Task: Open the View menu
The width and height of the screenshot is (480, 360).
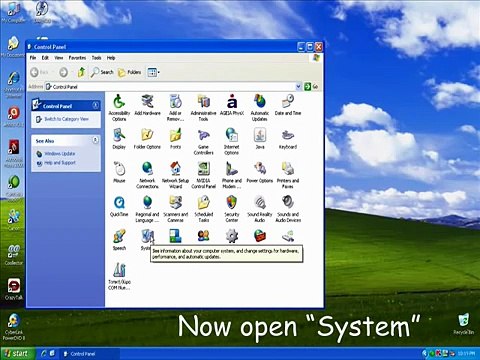Action: 59,58
